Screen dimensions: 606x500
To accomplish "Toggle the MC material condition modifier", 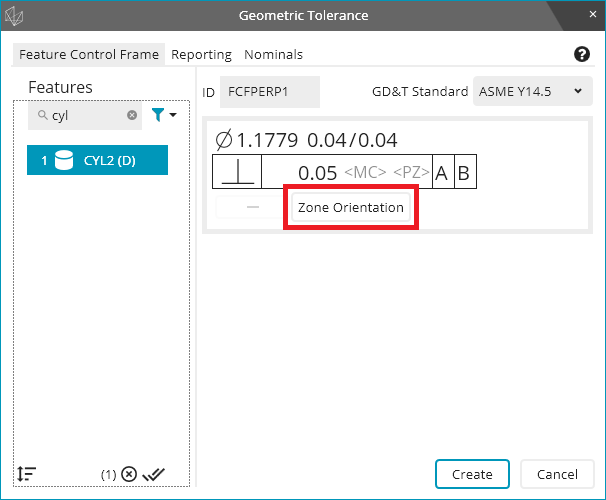I will pyautogui.click(x=365, y=172).
